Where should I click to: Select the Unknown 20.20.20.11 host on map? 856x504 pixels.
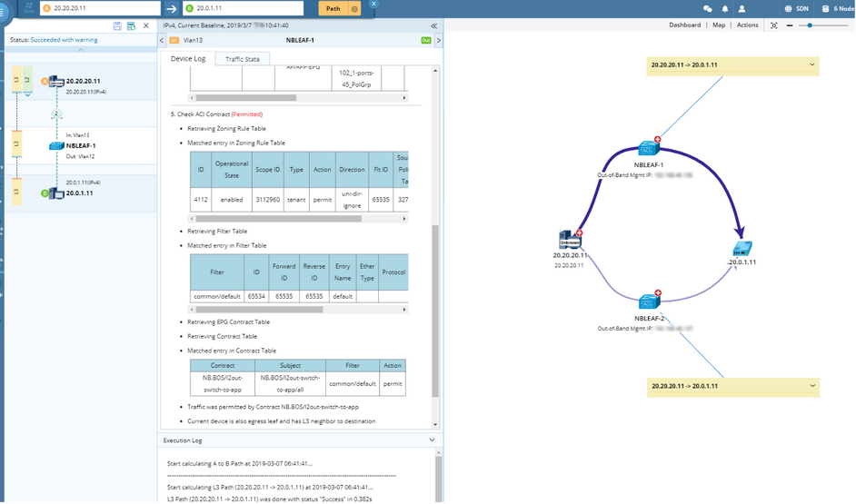(570, 240)
